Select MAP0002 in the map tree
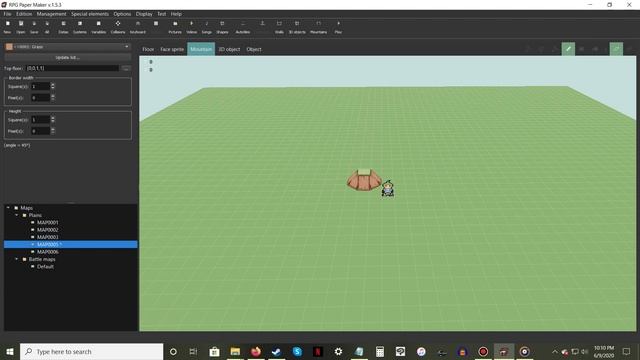 (47, 230)
